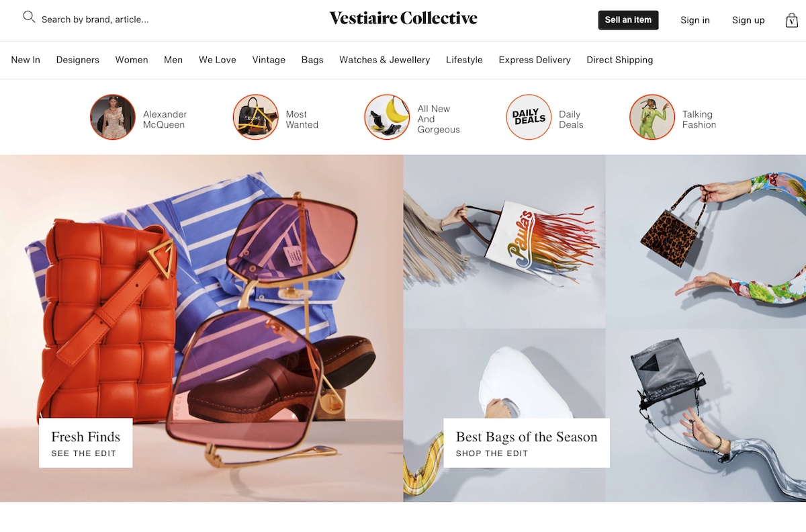
Task: Click the Sign up link
Action: (748, 20)
